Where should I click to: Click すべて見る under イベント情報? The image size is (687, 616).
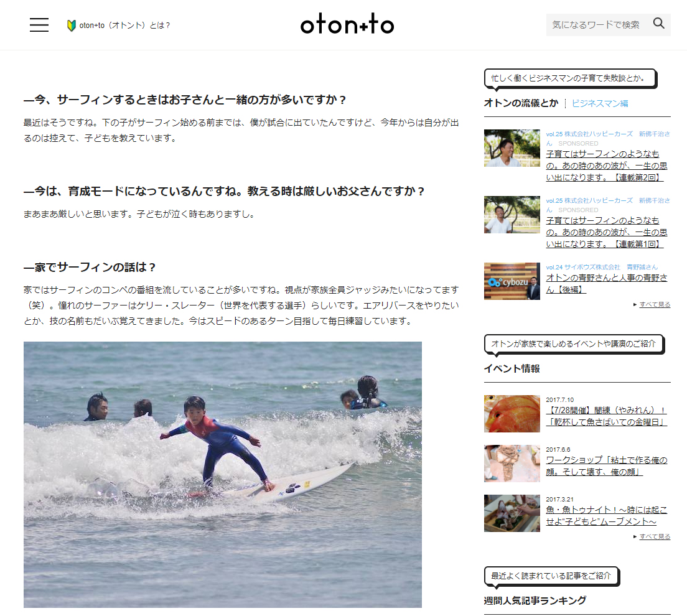tap(655, 536)
